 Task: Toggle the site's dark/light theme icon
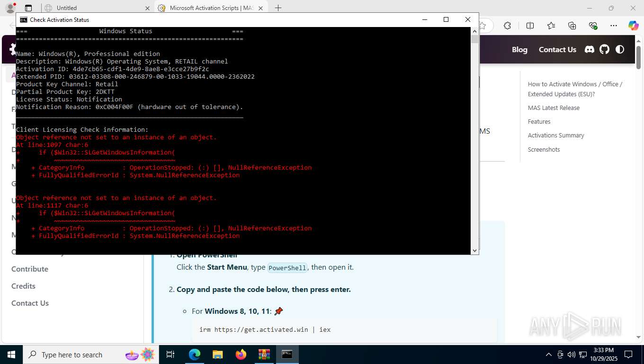pyautogui.click(x=619, y=49)
